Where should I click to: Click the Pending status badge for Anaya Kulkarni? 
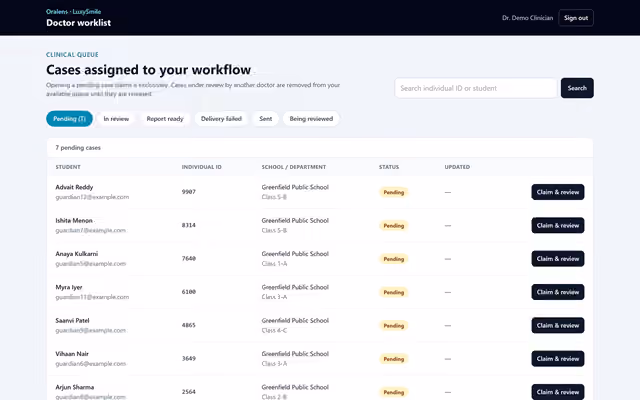tap(393, 259)
